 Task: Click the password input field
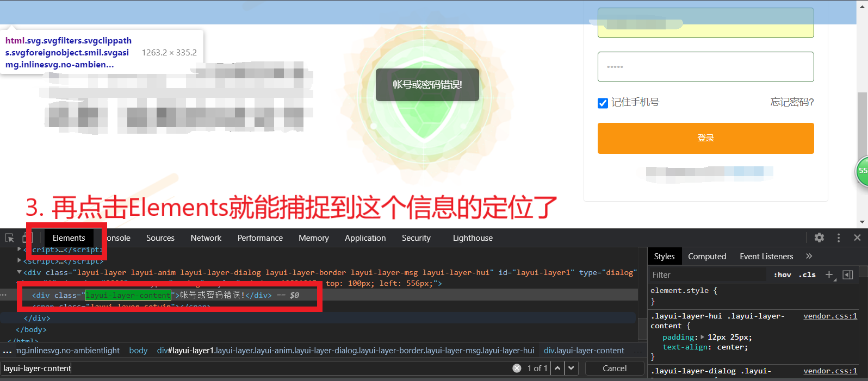[705, 67]
